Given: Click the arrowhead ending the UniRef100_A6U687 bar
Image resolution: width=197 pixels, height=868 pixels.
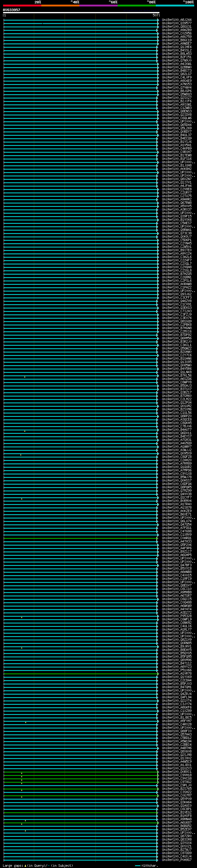Looking at the screenshot, I should click(x=158, y=823).
